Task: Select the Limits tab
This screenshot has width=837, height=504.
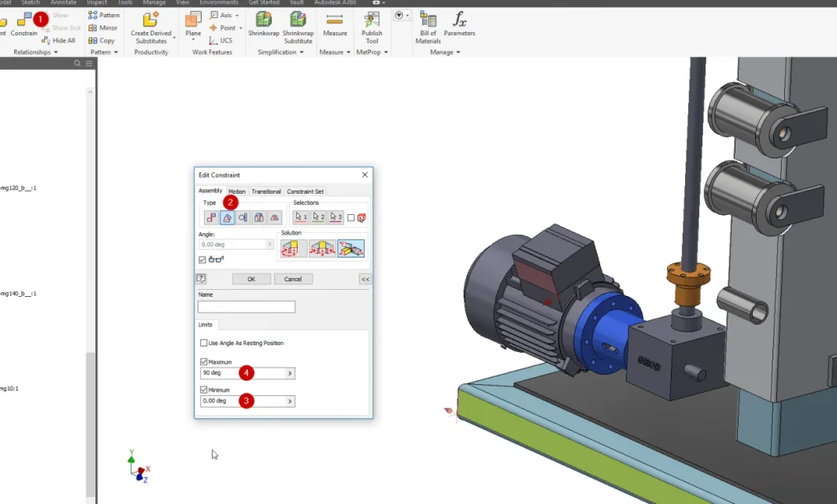Action: click(206, 324)
